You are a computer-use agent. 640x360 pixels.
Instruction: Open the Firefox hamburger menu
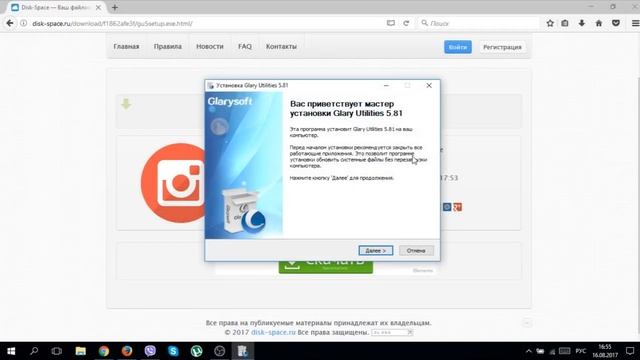[636, 23]
